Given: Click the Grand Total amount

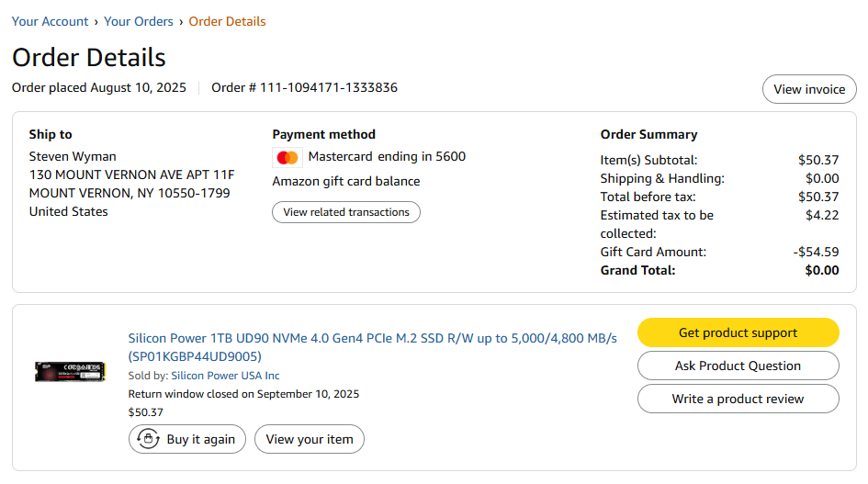Looking at the screenshot, I should [821, 270].
